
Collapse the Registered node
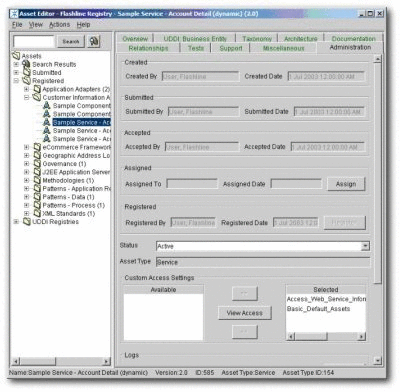tap(16, 81)
